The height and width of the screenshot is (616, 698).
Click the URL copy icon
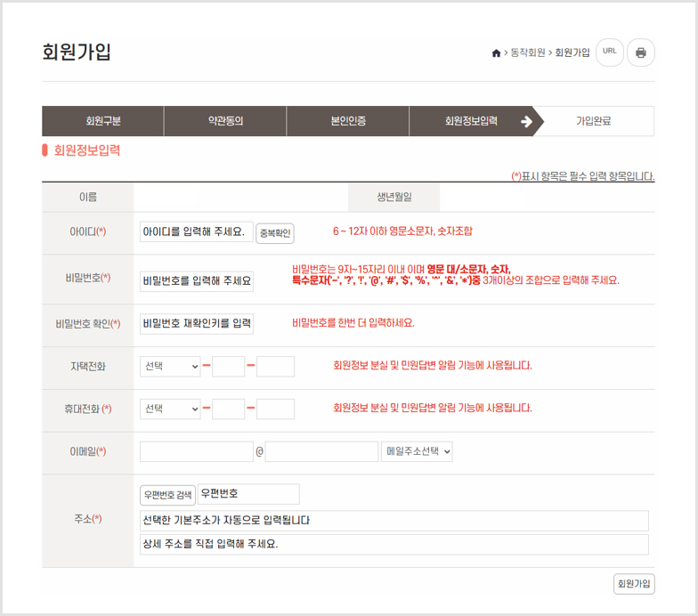pos(609,52)
